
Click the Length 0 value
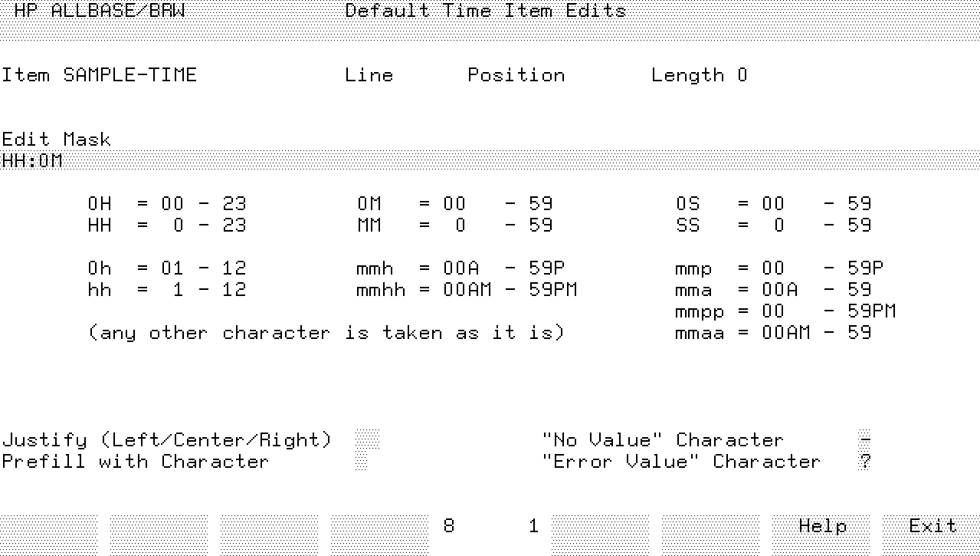pos(699,75)
